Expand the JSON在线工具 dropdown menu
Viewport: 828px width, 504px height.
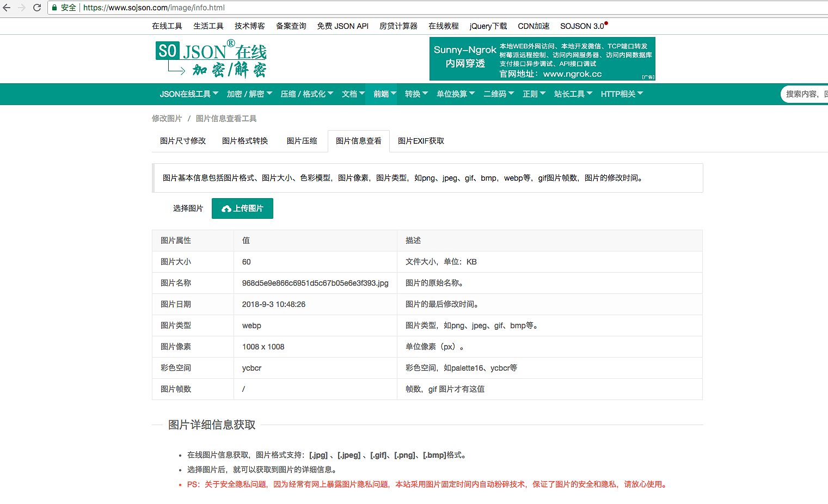tap(189, 94)
